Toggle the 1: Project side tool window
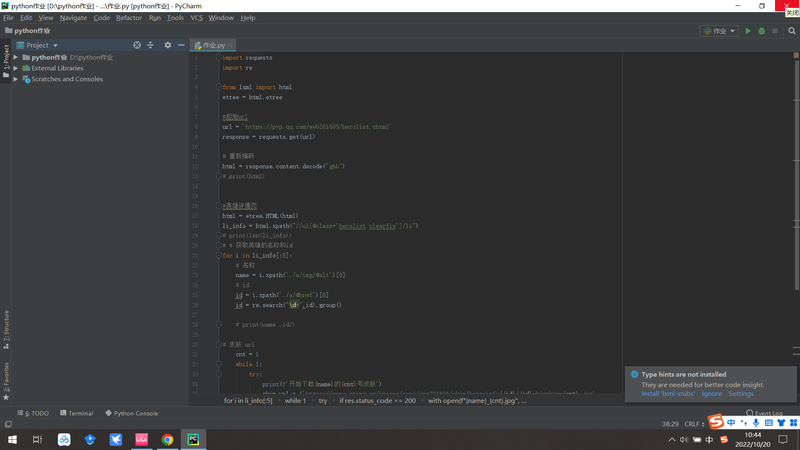 [6, 61]
